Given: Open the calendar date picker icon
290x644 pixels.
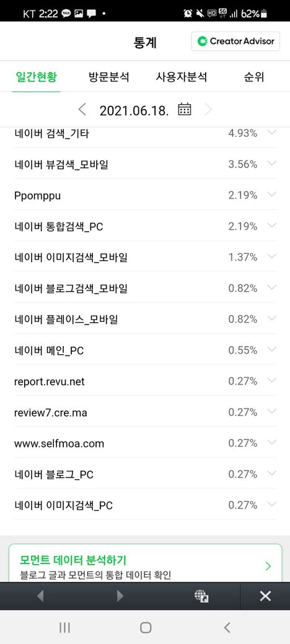Looking at the screenshot, I should click(x=185, y=109).
